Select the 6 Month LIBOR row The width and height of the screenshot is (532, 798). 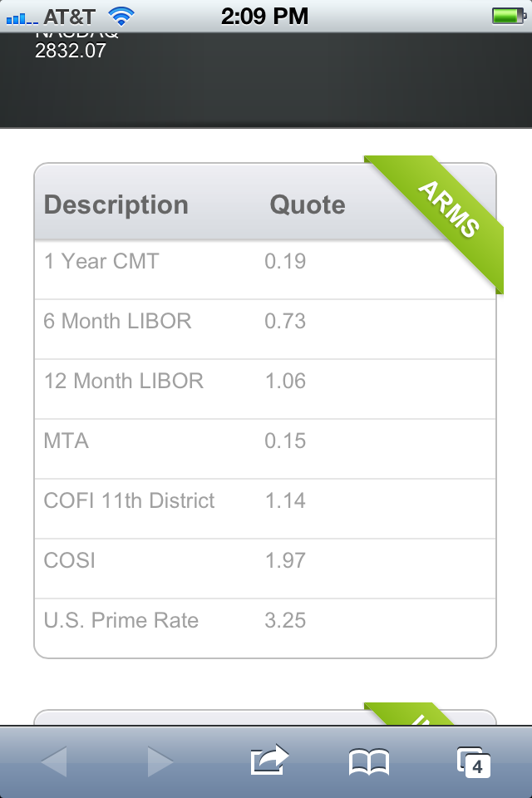[264, 329]
